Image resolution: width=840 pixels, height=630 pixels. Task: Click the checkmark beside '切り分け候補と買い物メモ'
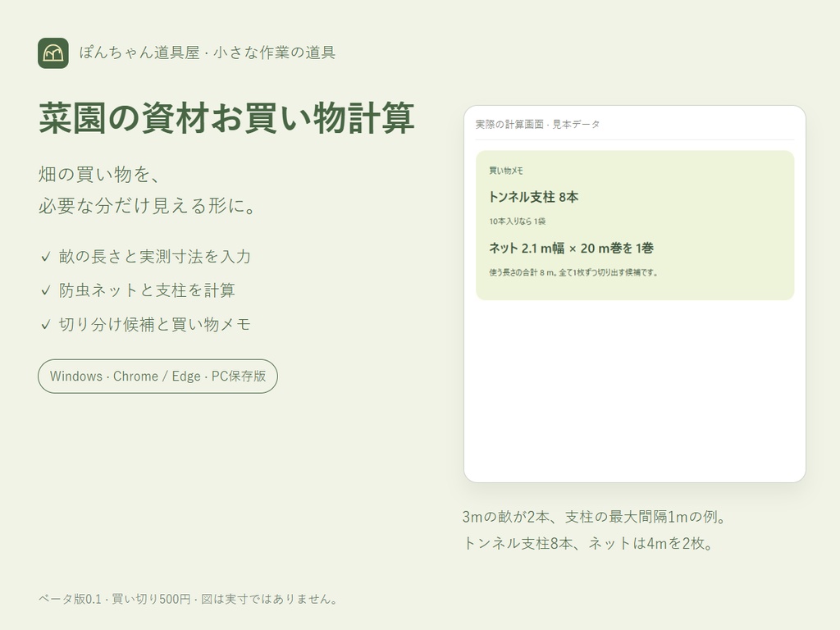(46, 324)
